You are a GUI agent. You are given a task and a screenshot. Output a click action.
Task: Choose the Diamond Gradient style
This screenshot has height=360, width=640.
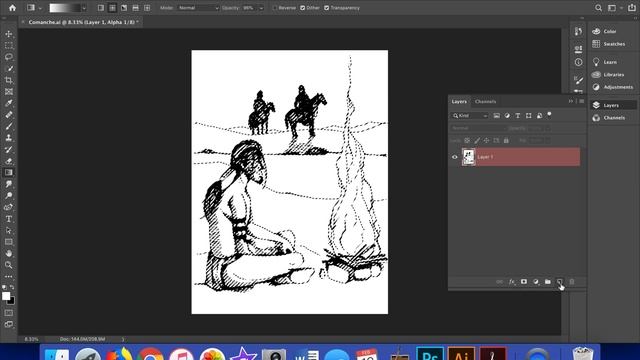pos(147,8)
